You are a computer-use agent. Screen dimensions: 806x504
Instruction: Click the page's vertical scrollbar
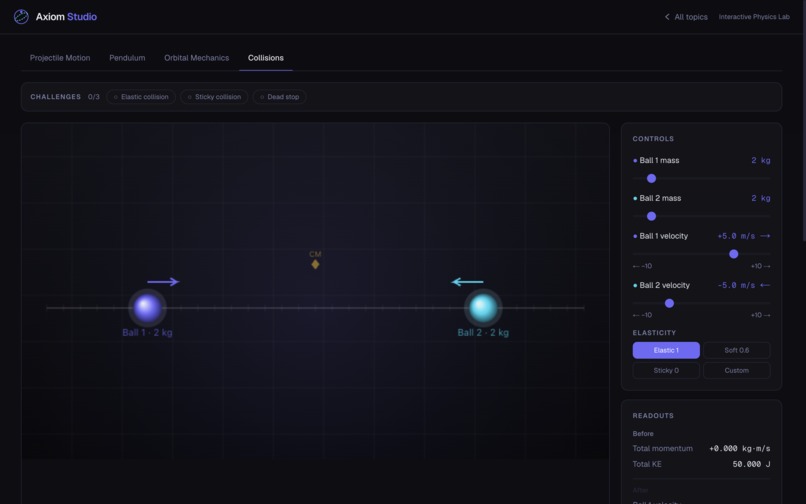(803, 121)
